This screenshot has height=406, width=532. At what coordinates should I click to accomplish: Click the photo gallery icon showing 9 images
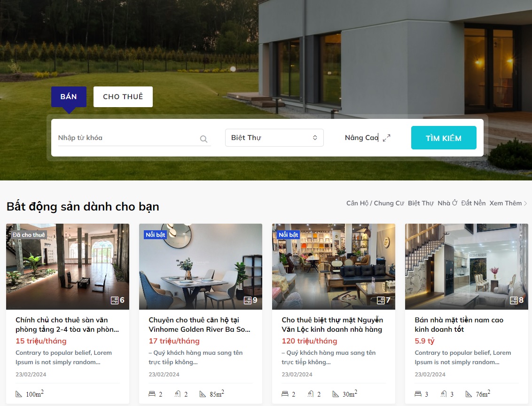coord(248,300)
